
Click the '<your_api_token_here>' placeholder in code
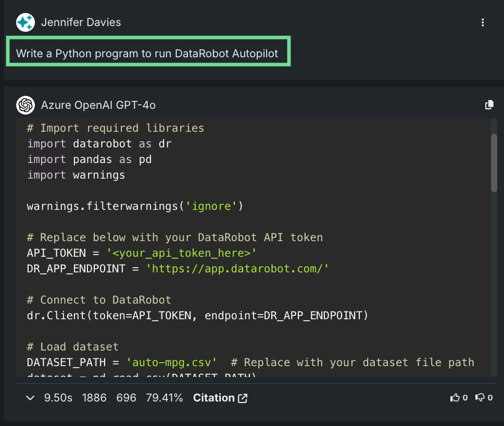(x=182, y=253)
